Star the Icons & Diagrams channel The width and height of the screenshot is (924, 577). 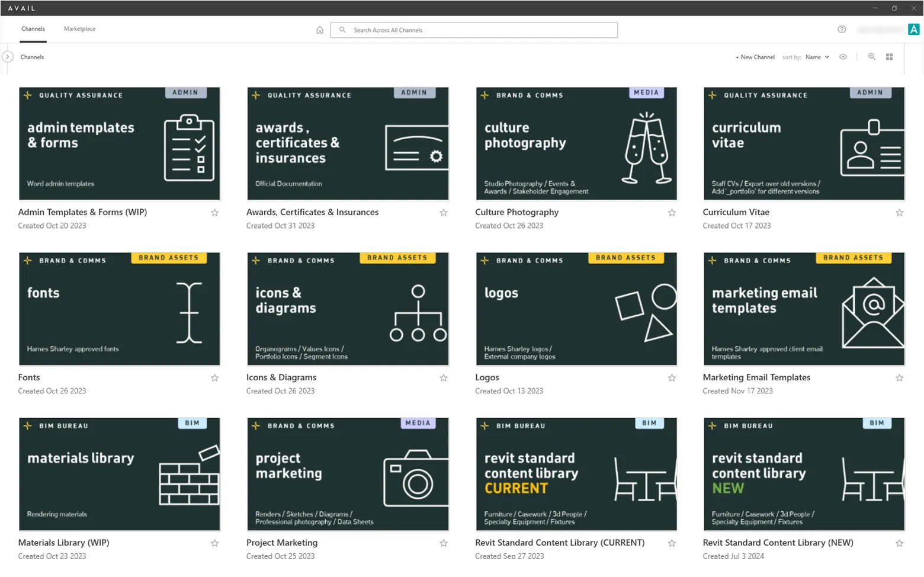pyautogui.click(x=444, y=378)
